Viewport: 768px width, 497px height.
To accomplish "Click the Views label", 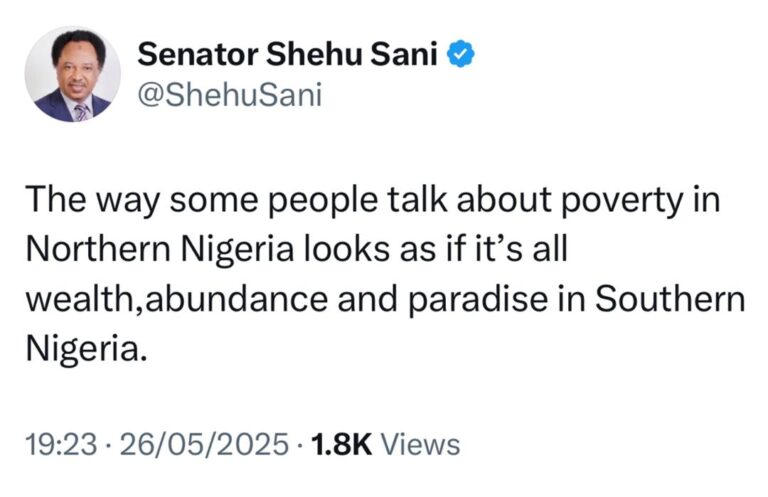I will click(x=420, y=444).
